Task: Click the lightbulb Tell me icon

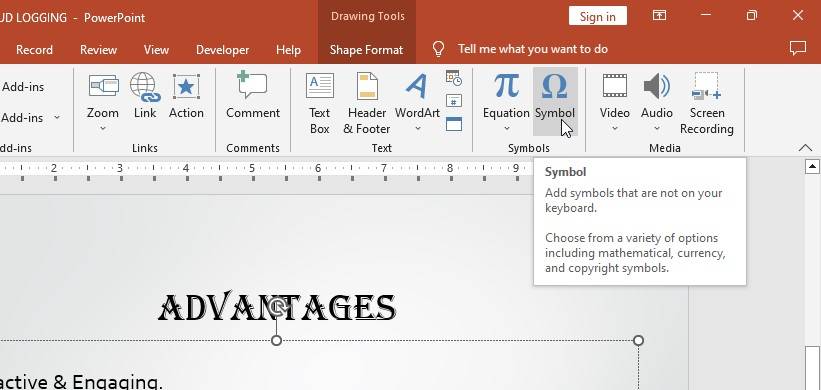Action: click(x=438, y=49)
